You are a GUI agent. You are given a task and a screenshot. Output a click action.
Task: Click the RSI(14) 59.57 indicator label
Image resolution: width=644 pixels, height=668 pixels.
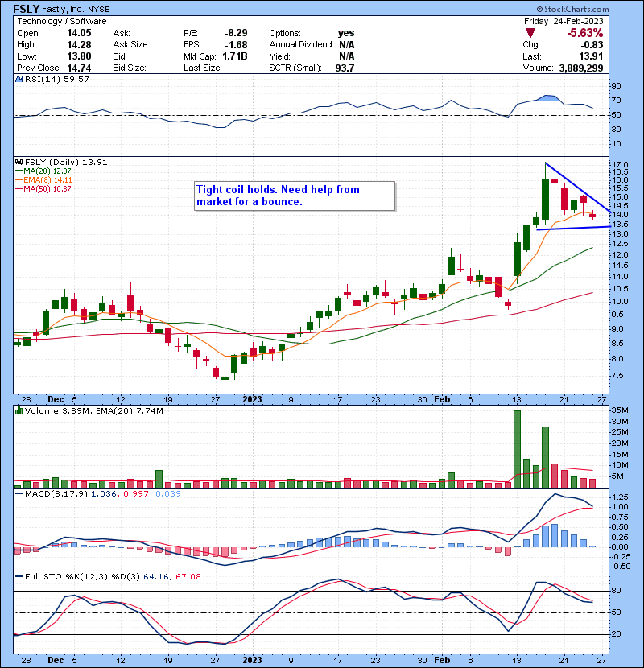point(57,79)
